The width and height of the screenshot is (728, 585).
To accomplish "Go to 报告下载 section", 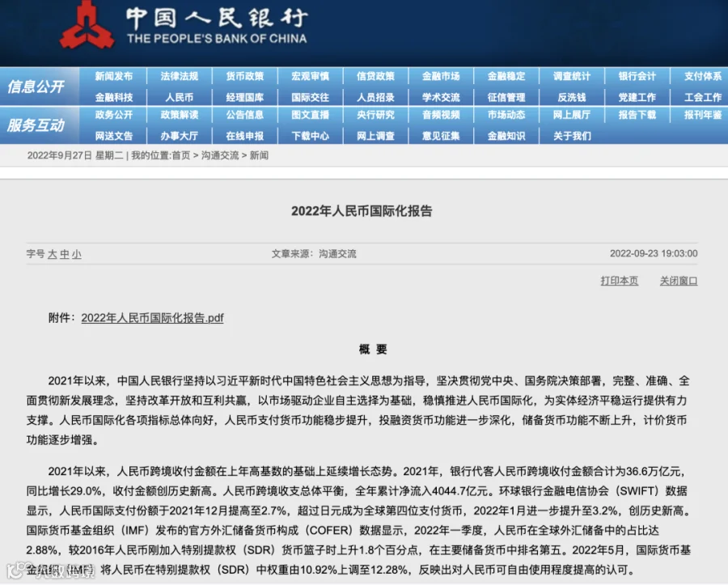I will (x=637, y=115).
